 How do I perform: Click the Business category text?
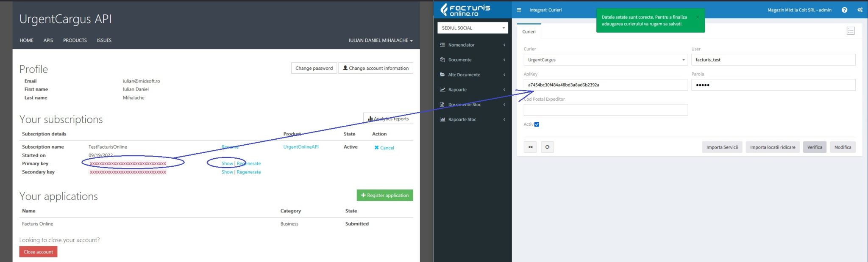pyautogui.click(x=289, y=224)
